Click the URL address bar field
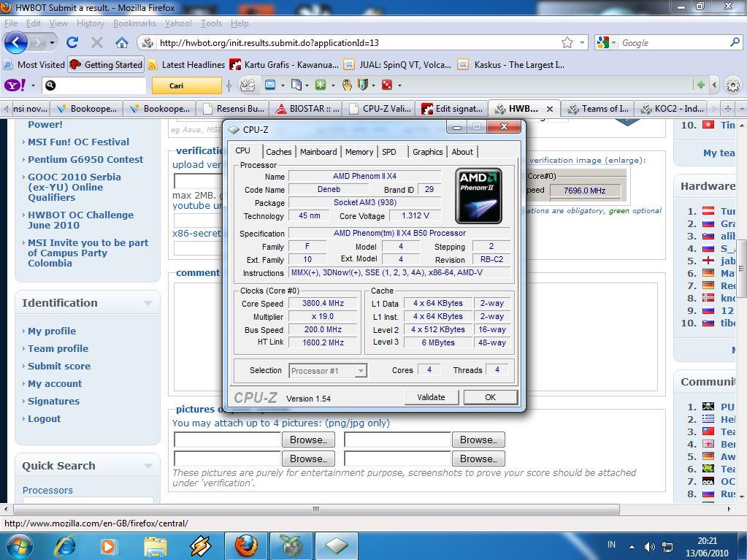This screenshot has height=560, width=747. click(359, 43)
